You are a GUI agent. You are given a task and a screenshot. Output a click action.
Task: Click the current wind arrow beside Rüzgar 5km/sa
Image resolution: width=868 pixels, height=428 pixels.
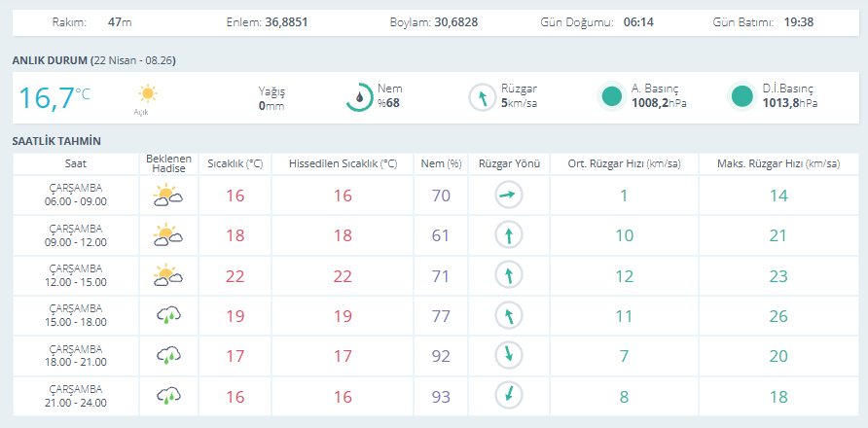pos(483,97)
